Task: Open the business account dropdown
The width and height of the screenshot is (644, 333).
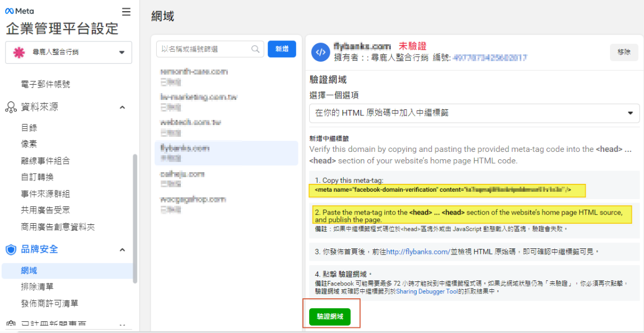Action: (122, 53)
